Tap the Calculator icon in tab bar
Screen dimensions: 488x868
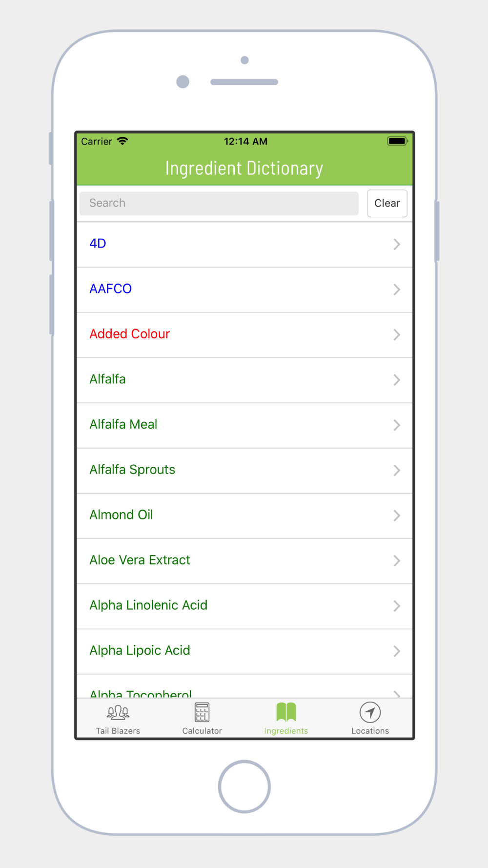[202, 712]
